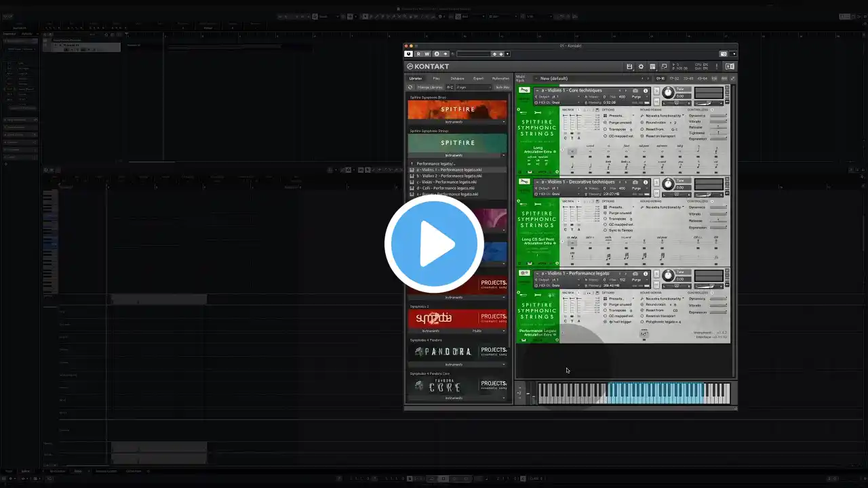
Task: Switch to the Automation tab
Action: click(500, 79)
